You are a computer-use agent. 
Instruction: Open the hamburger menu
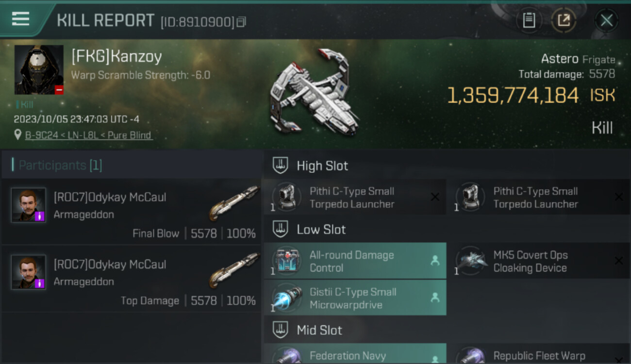pos(20,19)
